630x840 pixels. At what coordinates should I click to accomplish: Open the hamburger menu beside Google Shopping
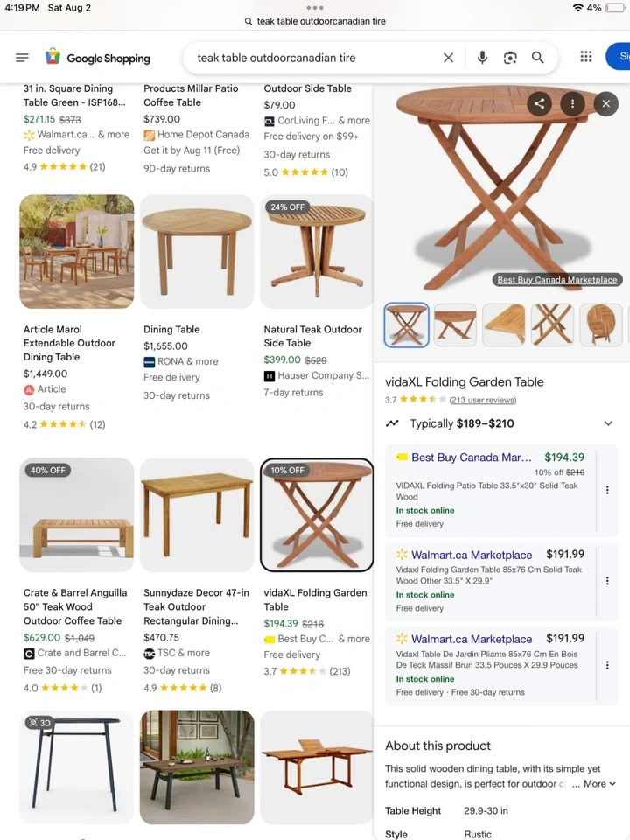pyautogui.click(x=22, y=58)
